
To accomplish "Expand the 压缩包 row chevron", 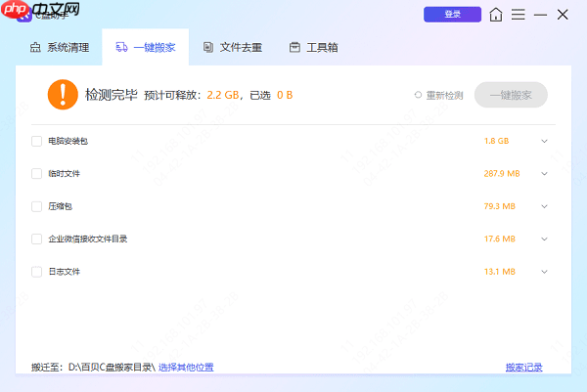I will [544, 206].
